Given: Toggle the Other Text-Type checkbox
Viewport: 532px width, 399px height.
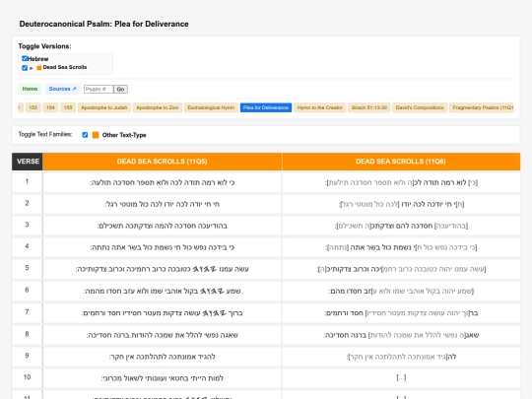Looking at the screenshot, I should 85,135.
